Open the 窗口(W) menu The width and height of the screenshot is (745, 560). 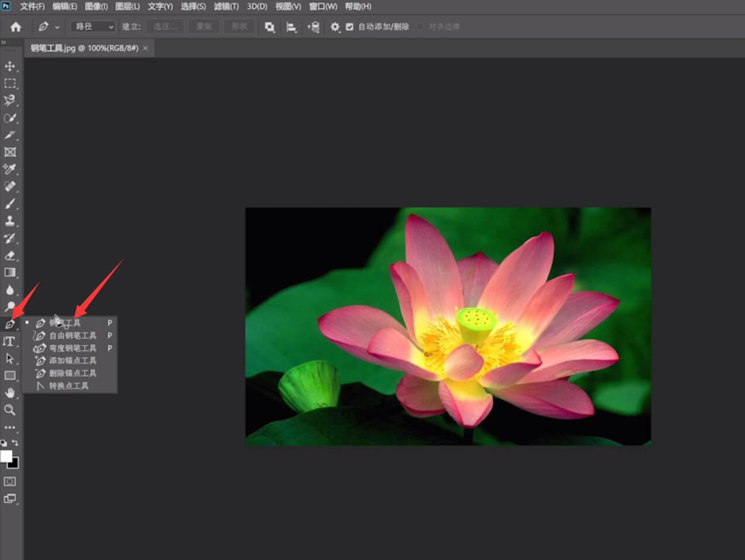click(323, 6)
